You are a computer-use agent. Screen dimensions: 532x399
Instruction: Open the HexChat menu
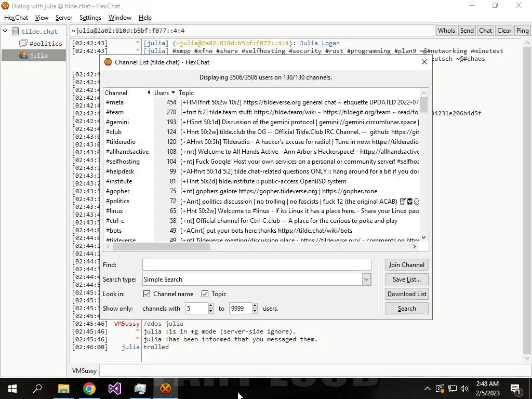[16, 18]
